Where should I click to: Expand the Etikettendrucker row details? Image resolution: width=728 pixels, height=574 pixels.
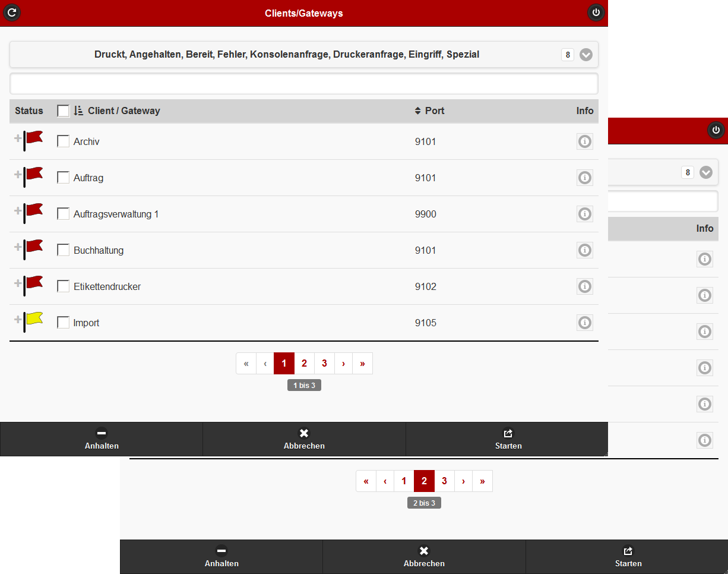coord(18,283)
